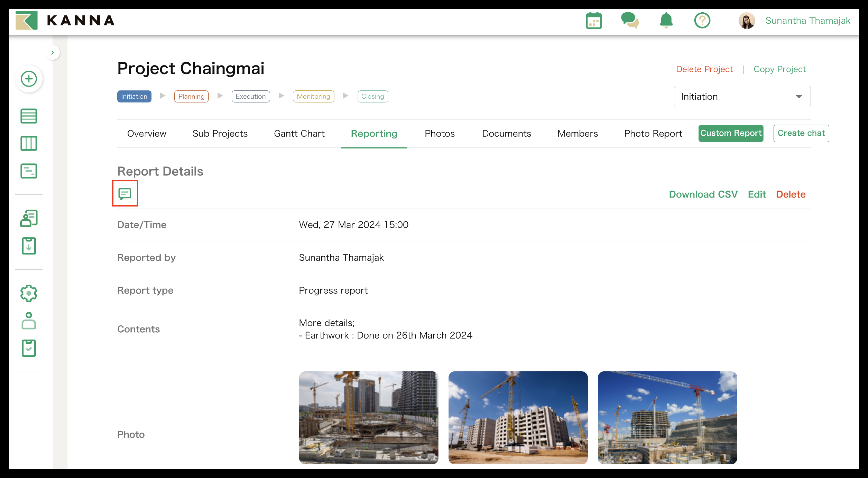Click the help question mark icon
Viewport: 868px width, 478px height.
click(702, 21)
